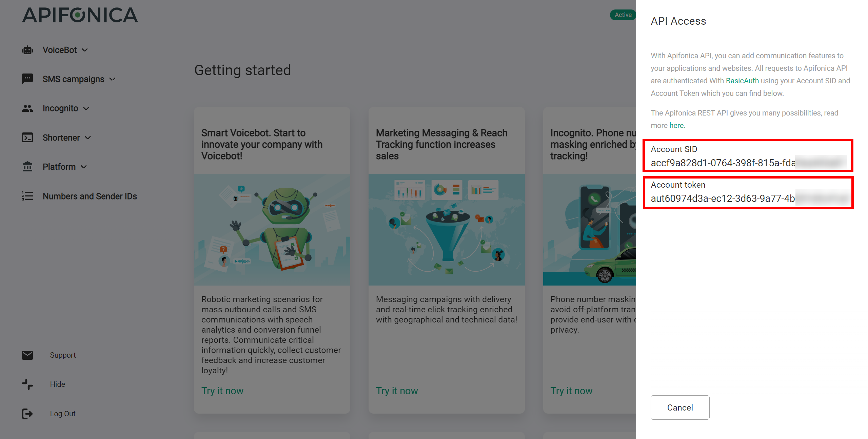Click Try it now on the Marketing Messaging card
The width and height of the screenshot is (868, 439).
pos(397,391)
